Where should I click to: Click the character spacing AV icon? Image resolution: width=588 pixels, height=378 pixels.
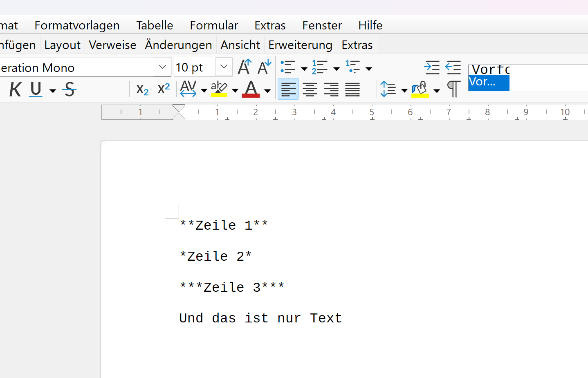188,89
